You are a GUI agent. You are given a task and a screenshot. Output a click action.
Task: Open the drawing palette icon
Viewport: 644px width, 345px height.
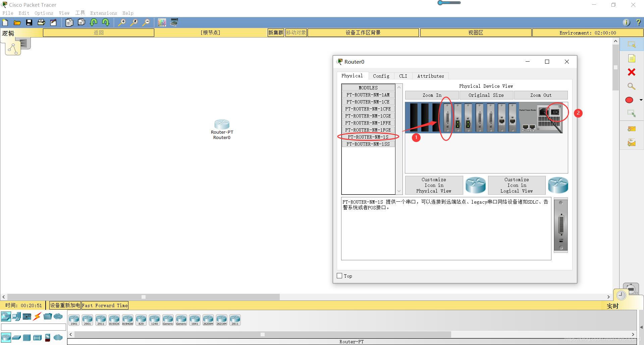[x=162, y=22]
